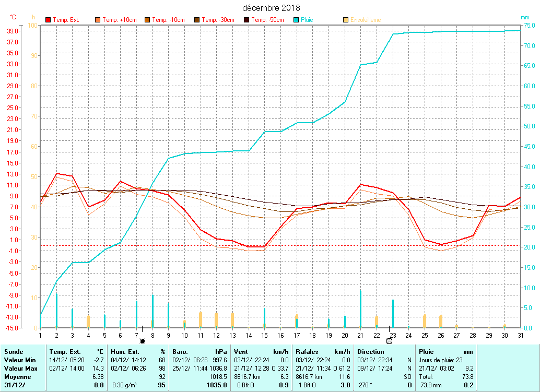The height and width of the screenshot is (392, 540).
Task: Click the Temp. -10cm legend label
Action: tap(168, 20)
